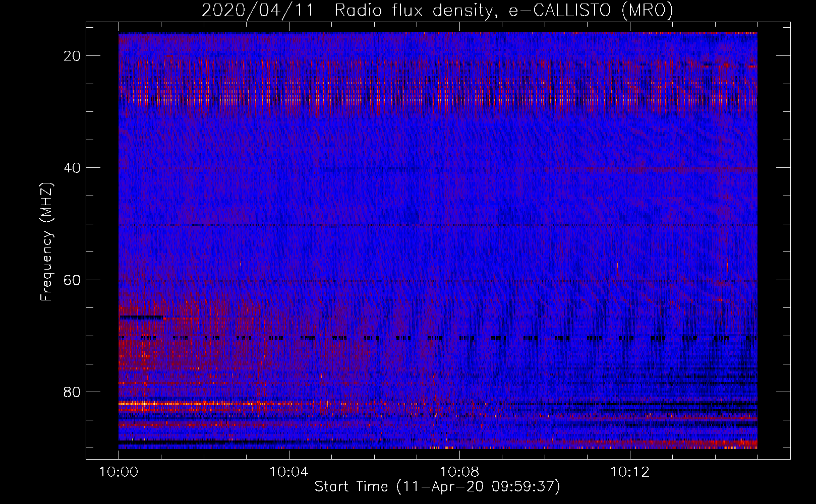Click the "10:04" time axis label

coord(288,472)
